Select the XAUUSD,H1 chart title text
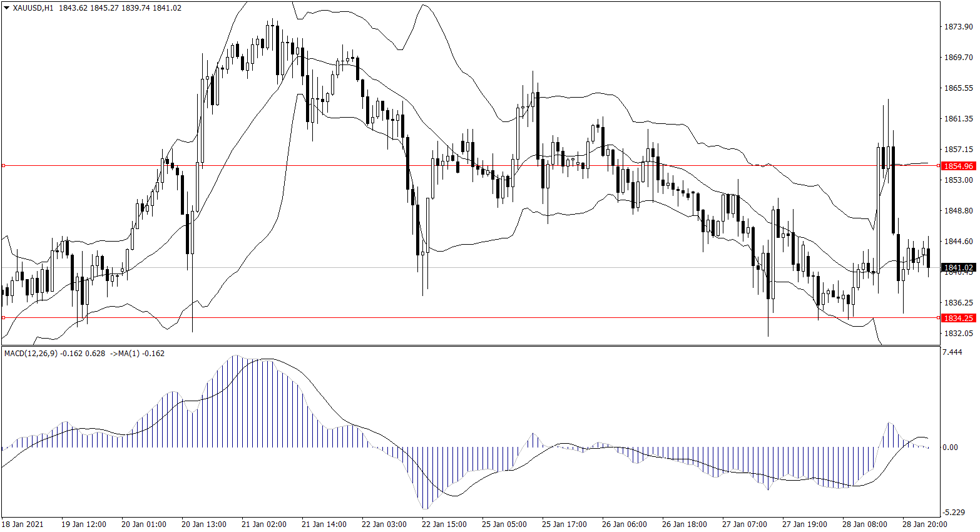980x532 pixels. click(33, 8)
